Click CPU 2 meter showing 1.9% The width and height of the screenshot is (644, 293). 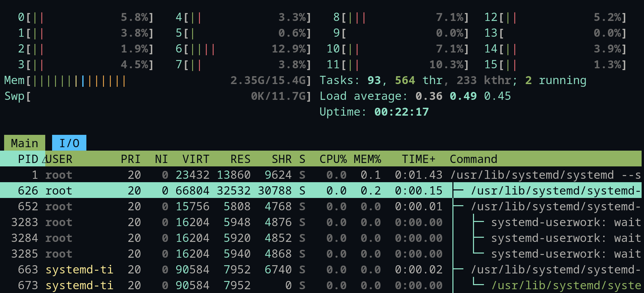click(86, 49)
